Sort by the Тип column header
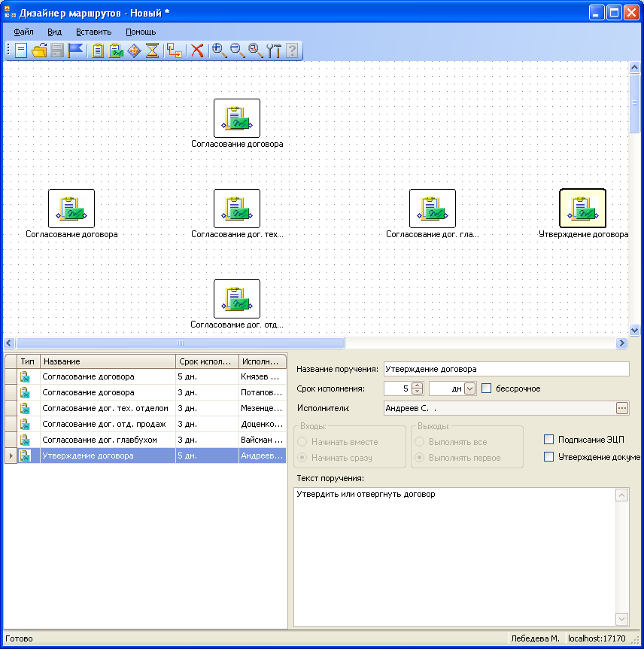Image resolution: width=644 pixels, height=649 pixels. coord(28,361)
